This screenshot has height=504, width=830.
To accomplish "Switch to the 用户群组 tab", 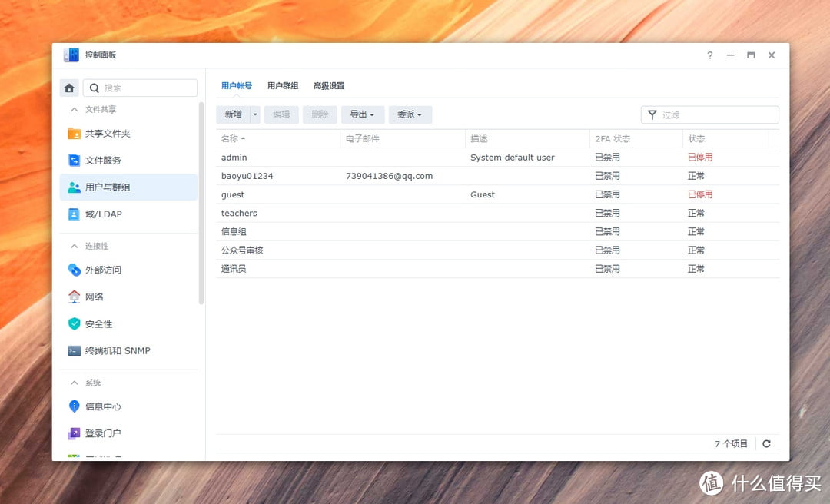I will point(283,85).
